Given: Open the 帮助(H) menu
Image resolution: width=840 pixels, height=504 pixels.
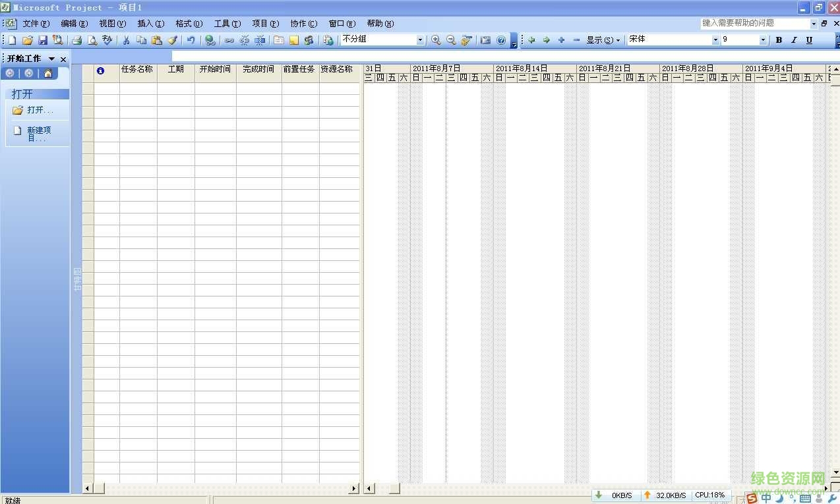Looking at the screenshot, I should click(380, 24).
